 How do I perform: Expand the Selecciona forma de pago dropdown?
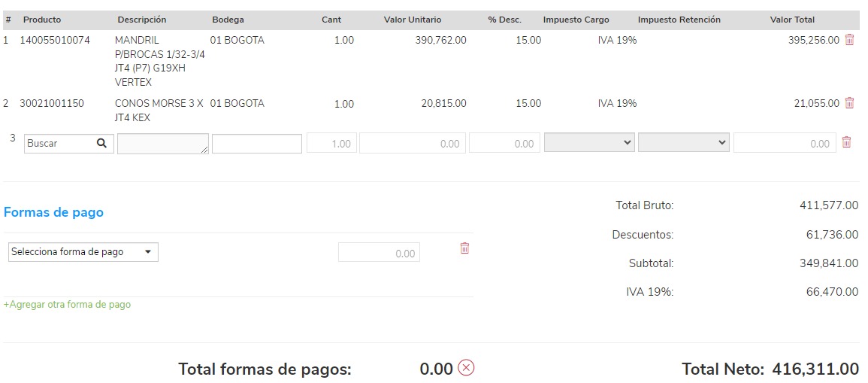[x=83, y=252]
